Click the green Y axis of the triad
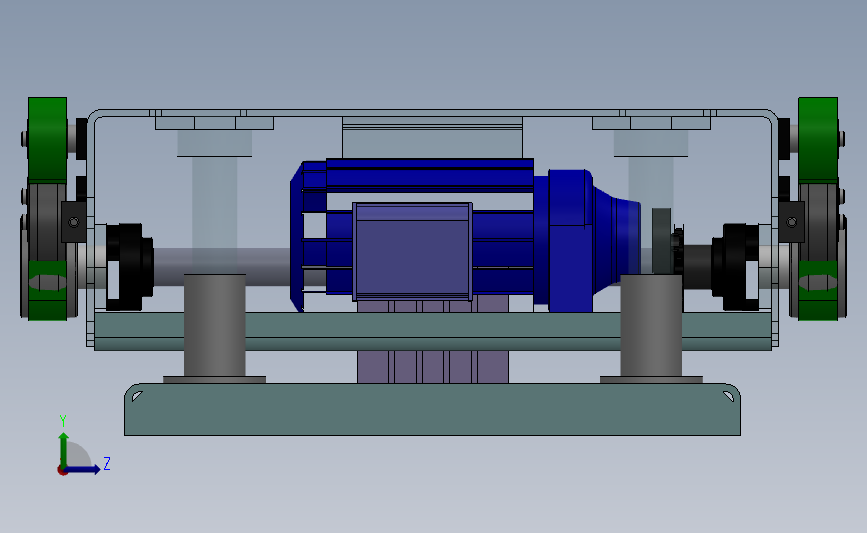The image size is (867, 533). 64,448
